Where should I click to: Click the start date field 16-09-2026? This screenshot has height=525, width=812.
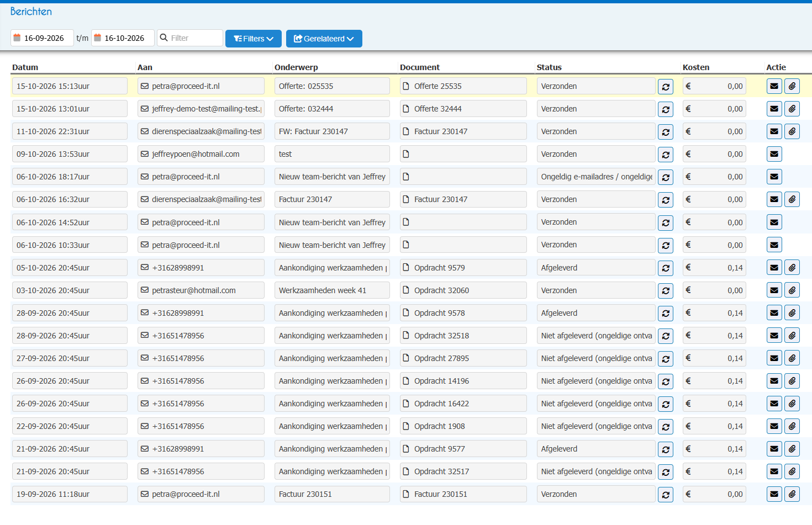coord(42,38)
